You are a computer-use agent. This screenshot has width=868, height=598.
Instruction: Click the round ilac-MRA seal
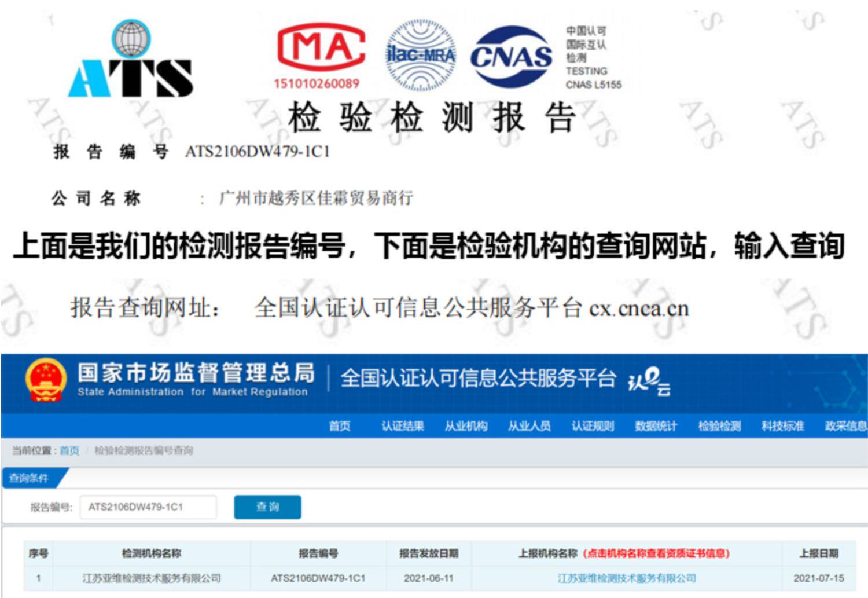pos(421,56)
